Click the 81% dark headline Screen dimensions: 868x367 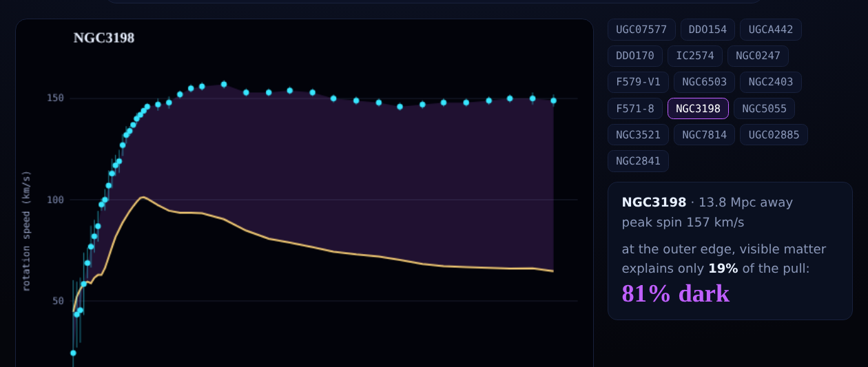click(675, 293)
